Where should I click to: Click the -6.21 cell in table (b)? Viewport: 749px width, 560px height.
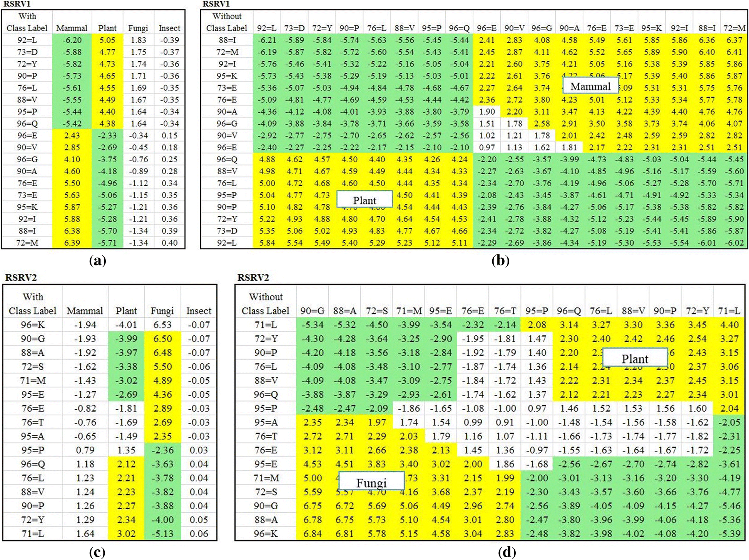pos(267,40)
